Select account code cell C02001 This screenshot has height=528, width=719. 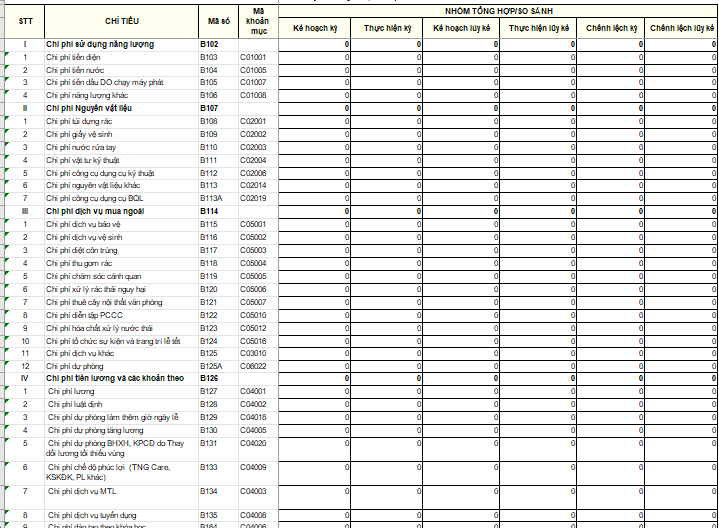pyautogui.click(x=253, y=121)
